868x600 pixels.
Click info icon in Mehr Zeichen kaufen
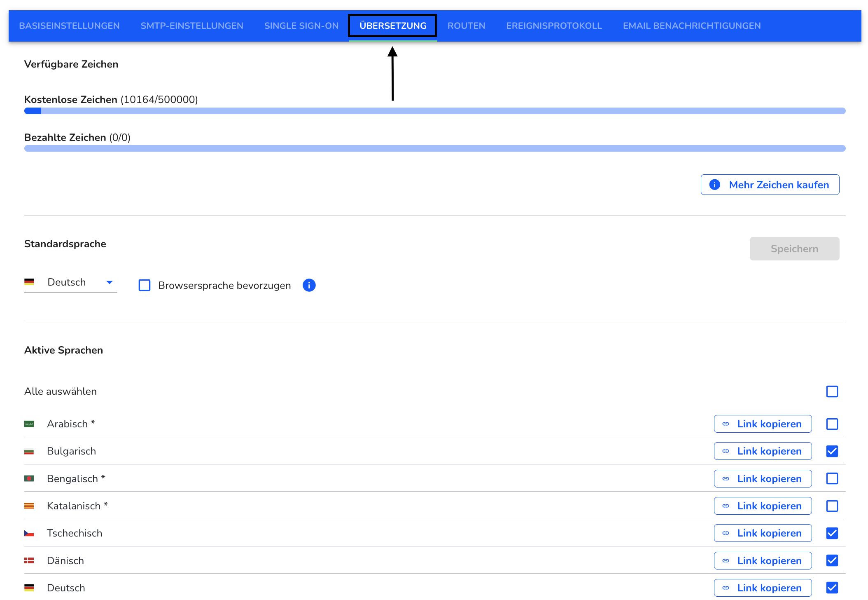coord(715,185)
